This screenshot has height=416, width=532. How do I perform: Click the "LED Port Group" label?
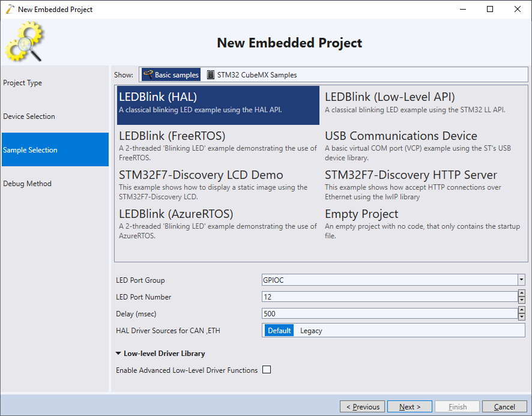pos(140,280)
